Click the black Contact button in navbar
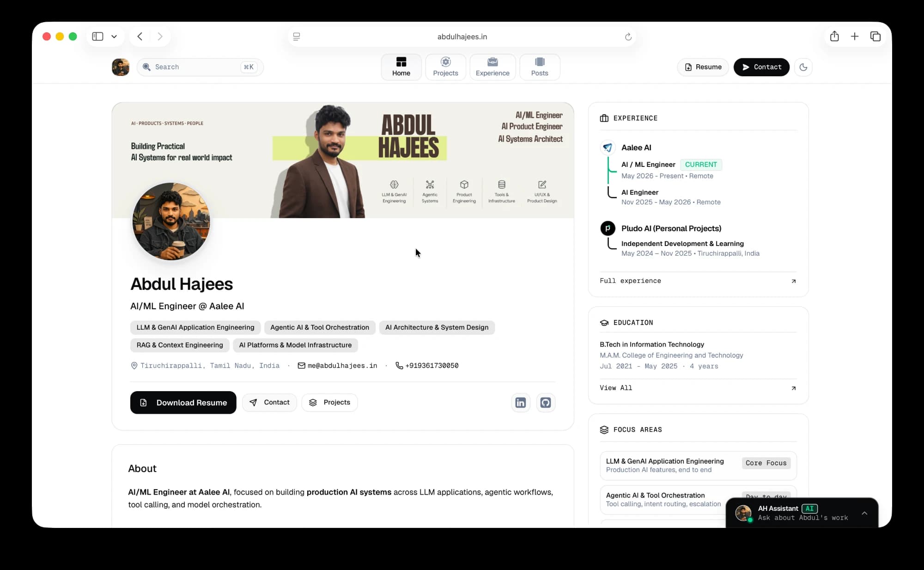The height and width of the screenshot is (570, 924). (761, 67)
